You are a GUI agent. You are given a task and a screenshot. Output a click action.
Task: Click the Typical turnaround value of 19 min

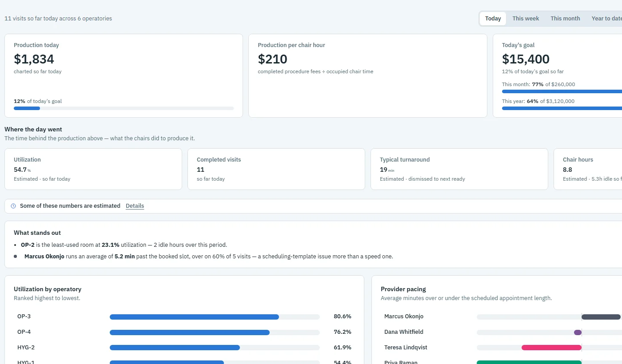coord(387,170)
